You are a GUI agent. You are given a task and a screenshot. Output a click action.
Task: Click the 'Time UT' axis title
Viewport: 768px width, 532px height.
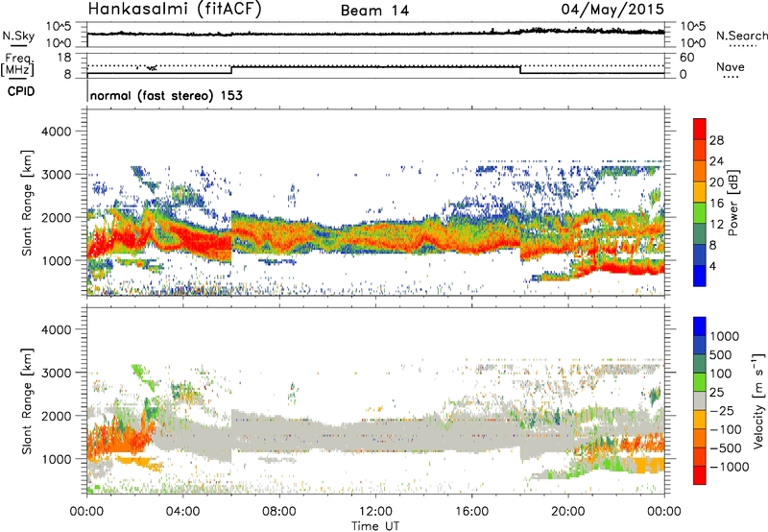(x=375, y=526)
